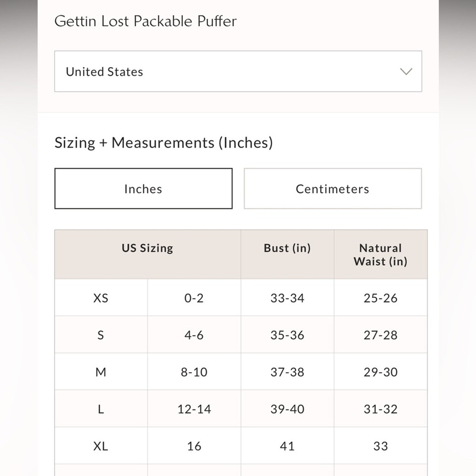This screenshot has width=476, height=476.
Task: Select the XL size cell
Action: [x=101, y=446]
